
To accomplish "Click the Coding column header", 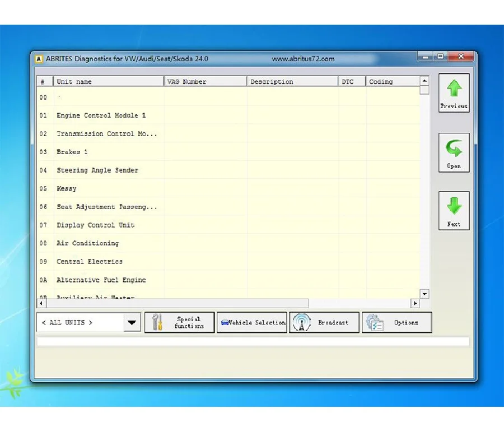I will [393, 82].
